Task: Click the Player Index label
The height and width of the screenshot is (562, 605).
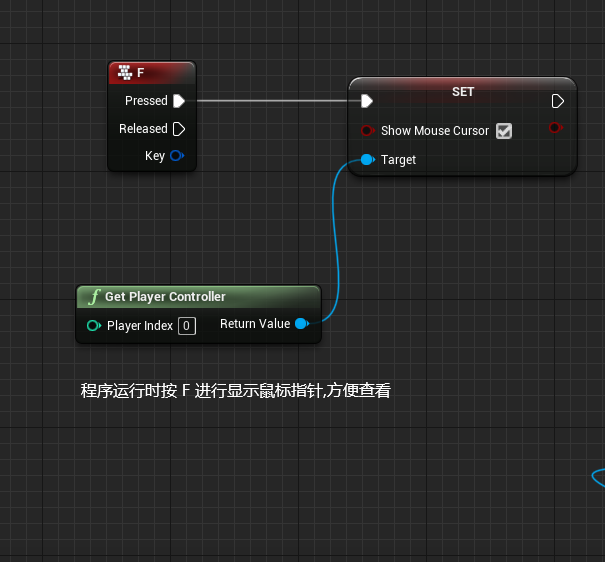Action: click(x=140, y=326)
